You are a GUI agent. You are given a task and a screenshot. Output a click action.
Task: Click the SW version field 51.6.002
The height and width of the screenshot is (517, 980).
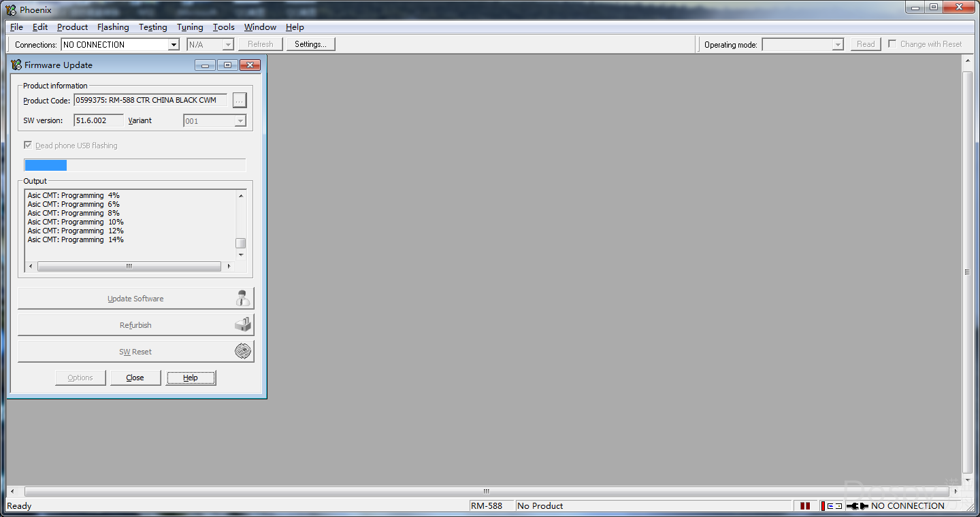(99, 120)
